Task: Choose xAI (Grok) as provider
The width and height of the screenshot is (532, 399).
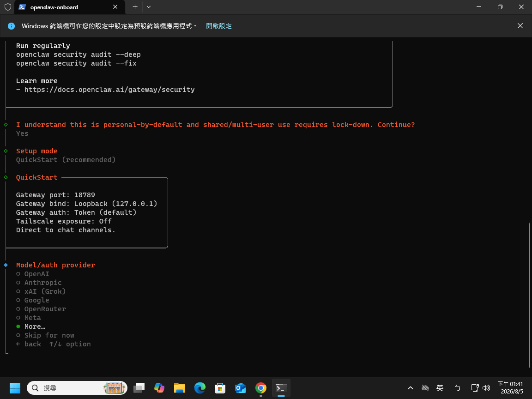Action: [x=41, y=291]
